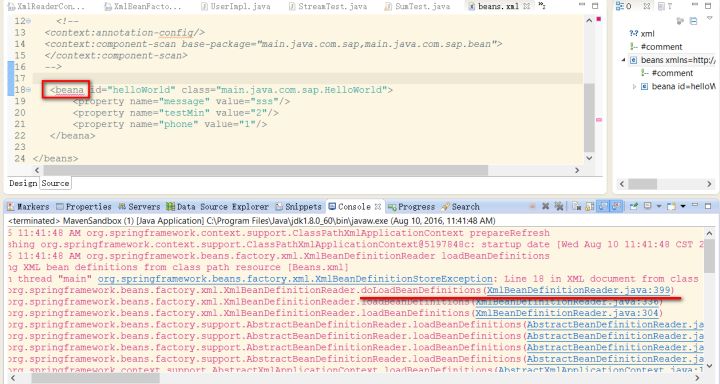Open the XmlBeanDefinitionStoreException link
This screenshot has height=384, width=720.
tap(295, 279)
